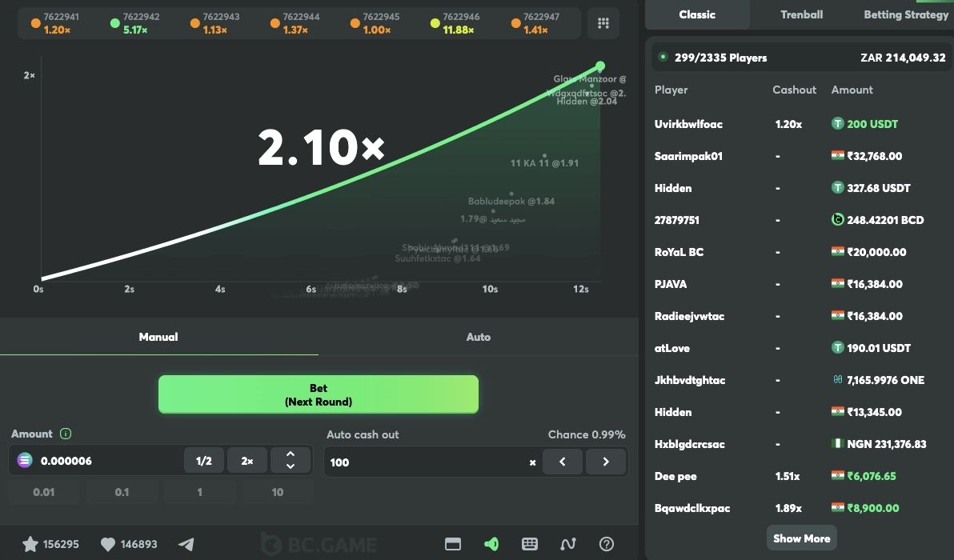Raise Auto cash out with right chevron
Viewport: 954px width, 560px height.
click(x=606, y=462)
